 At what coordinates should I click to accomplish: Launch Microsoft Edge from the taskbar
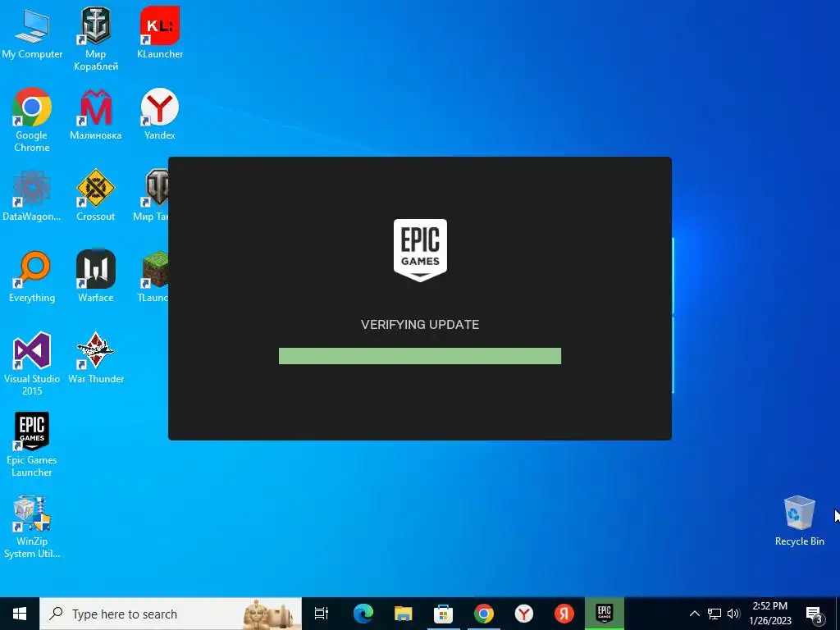point(363,614)
